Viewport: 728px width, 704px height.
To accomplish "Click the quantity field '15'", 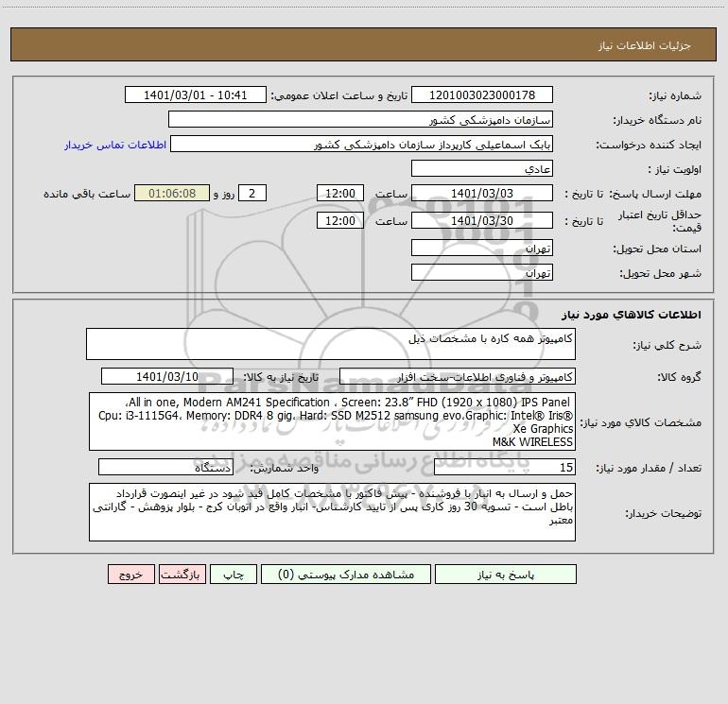I will [x=505, y=468].
